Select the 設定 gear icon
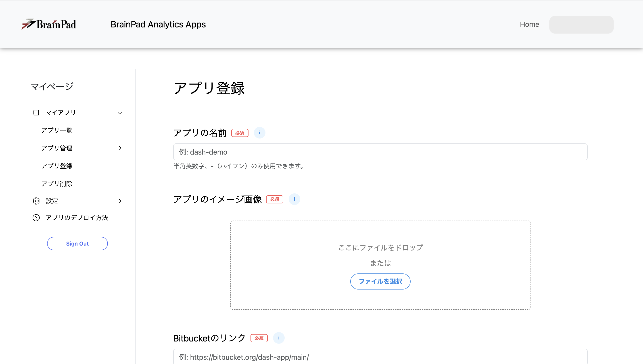Screen dimensions: 643x364 [36, 201]
